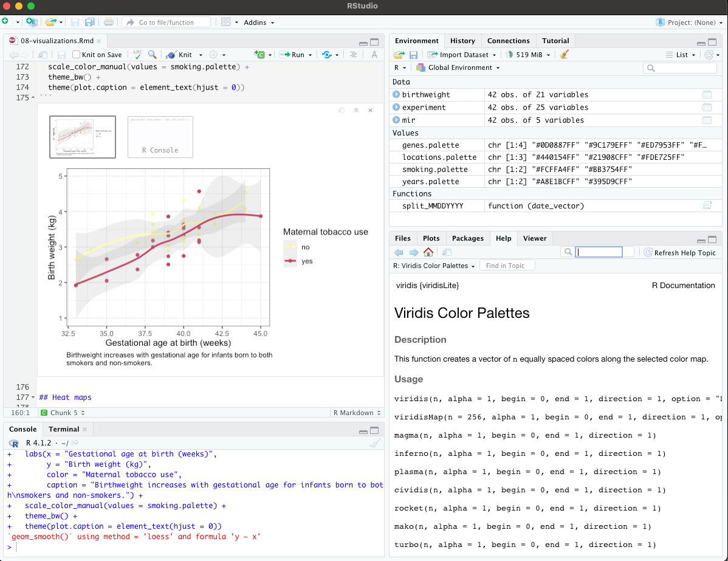Click the Find in Topic field

pos(507,266)
